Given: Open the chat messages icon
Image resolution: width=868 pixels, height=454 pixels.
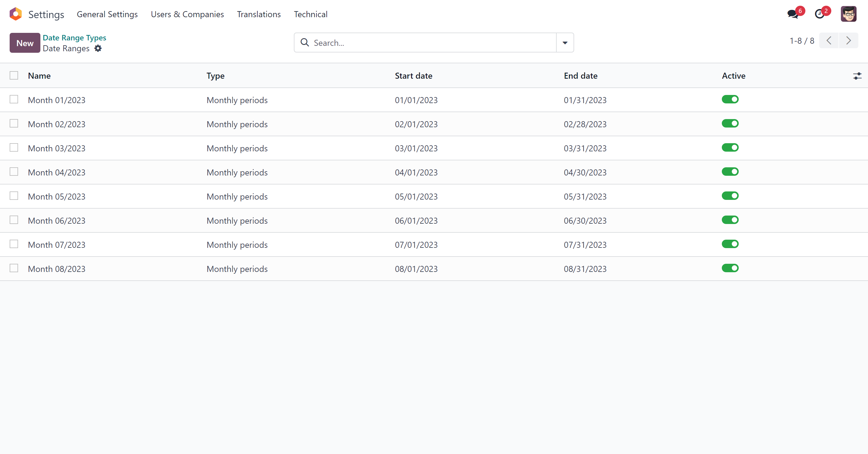Looking at the screenshot, I should coord(793,14).
